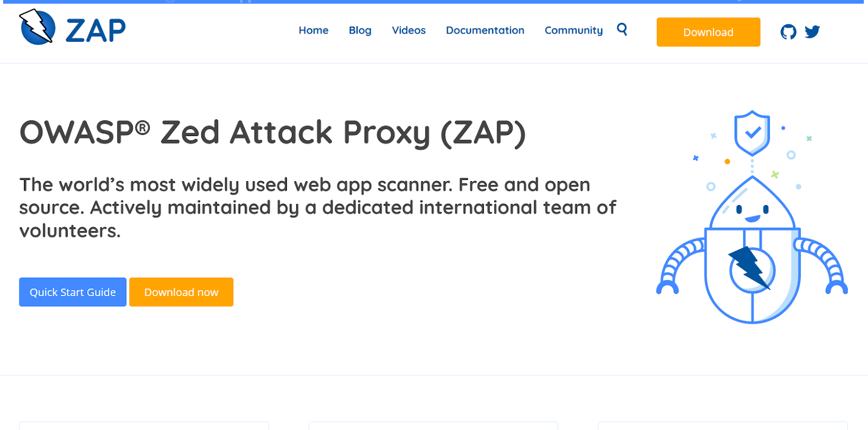Click the Download now button
The height and width of the screenshot is (430, 868).
181,292
